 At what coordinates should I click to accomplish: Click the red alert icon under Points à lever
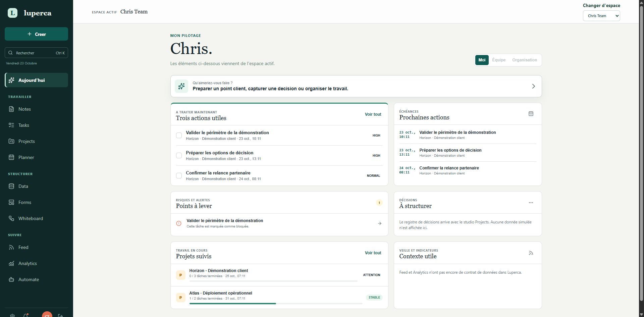[179, 223]
